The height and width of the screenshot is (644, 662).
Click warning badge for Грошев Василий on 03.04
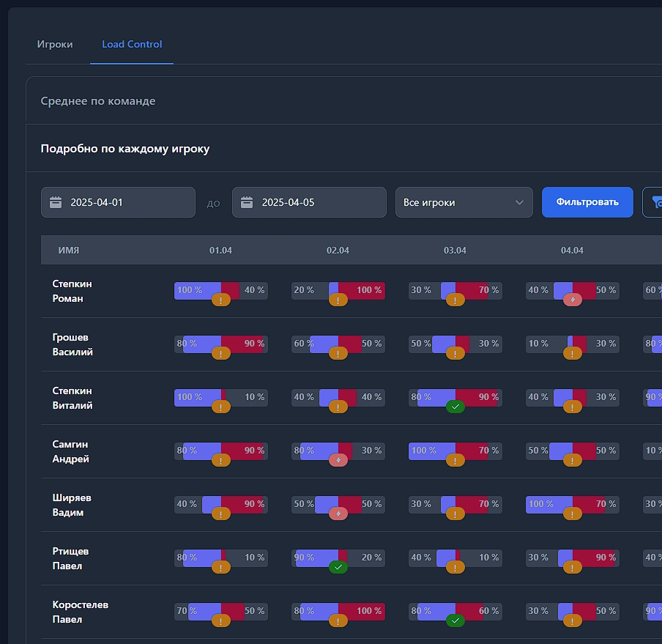[455, 353]
